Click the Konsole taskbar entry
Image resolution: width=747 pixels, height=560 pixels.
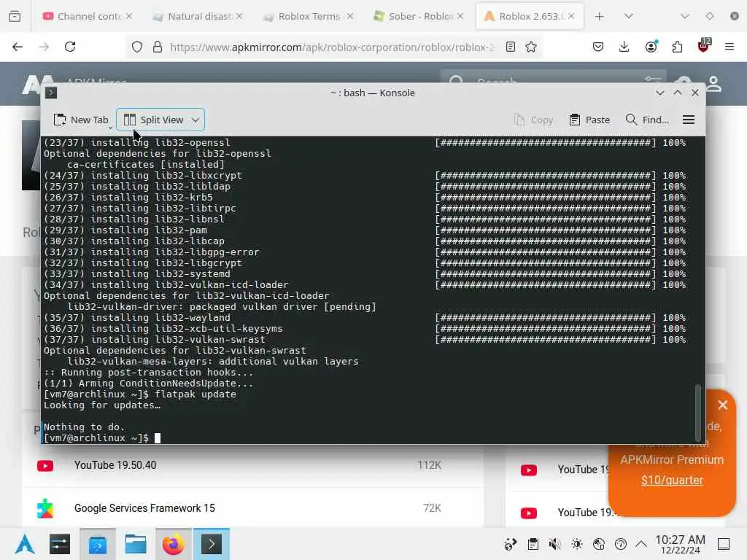pos(212,544)
